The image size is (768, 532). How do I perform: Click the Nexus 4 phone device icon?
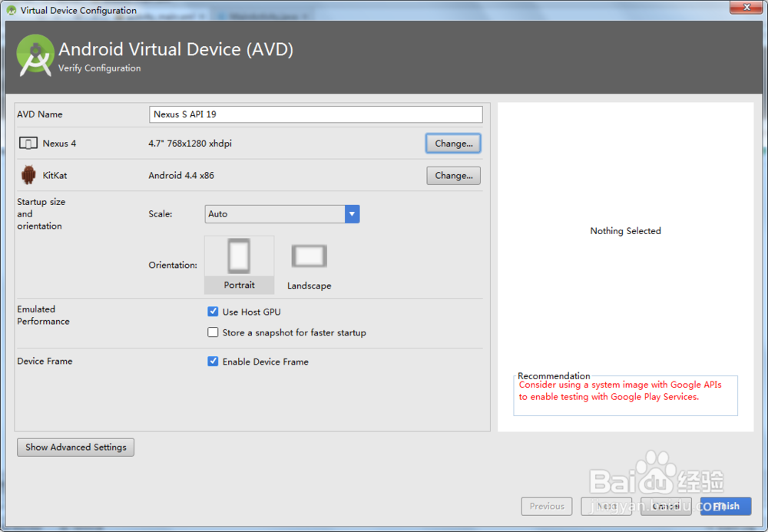click(x=28, y=143)
